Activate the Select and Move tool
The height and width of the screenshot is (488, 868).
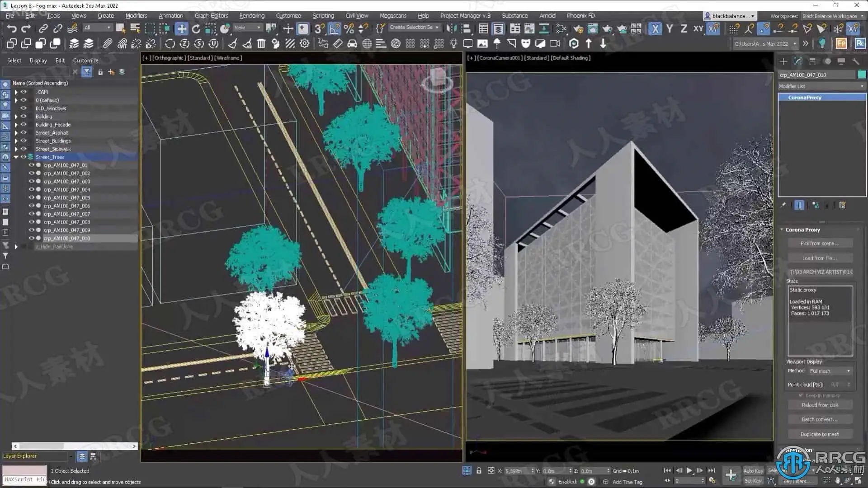click(x=181, y=29)
